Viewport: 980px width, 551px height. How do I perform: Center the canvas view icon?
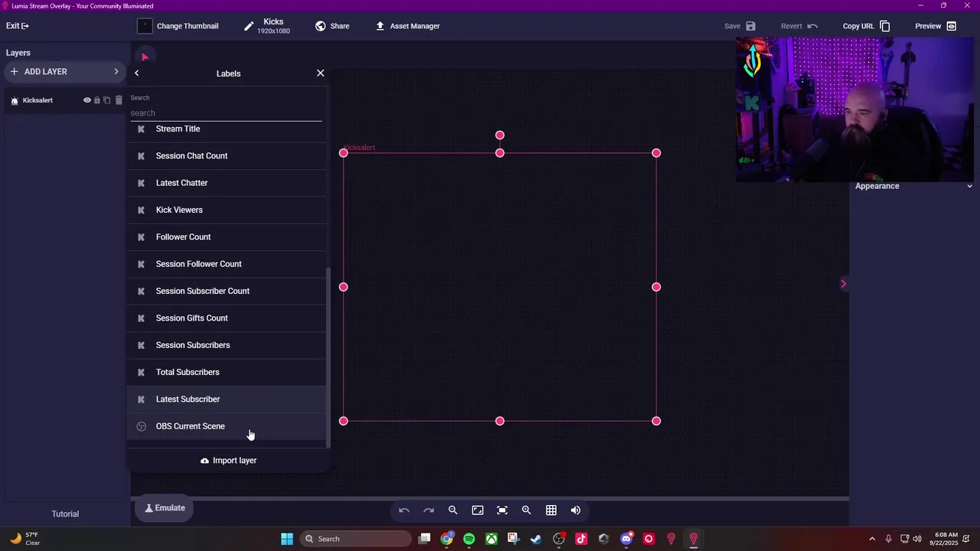(502, 510)
